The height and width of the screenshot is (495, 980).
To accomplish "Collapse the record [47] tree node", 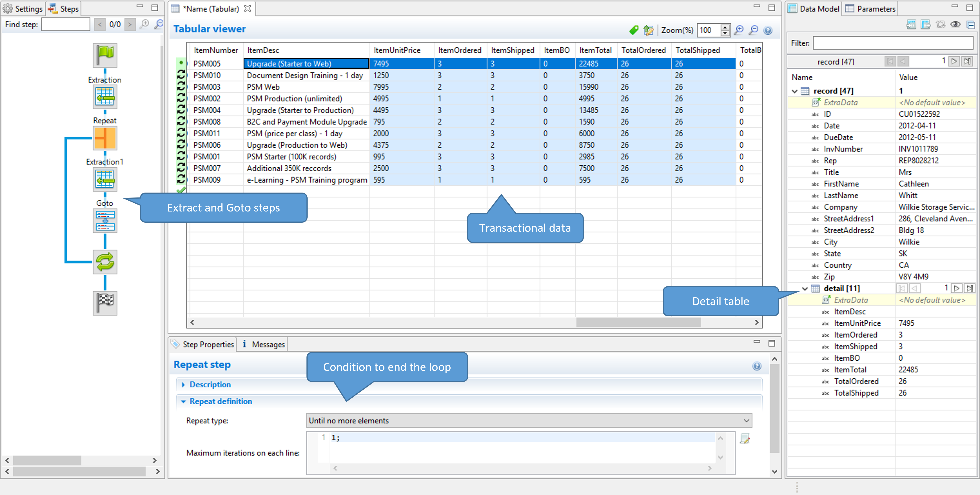I will [795, 91].
